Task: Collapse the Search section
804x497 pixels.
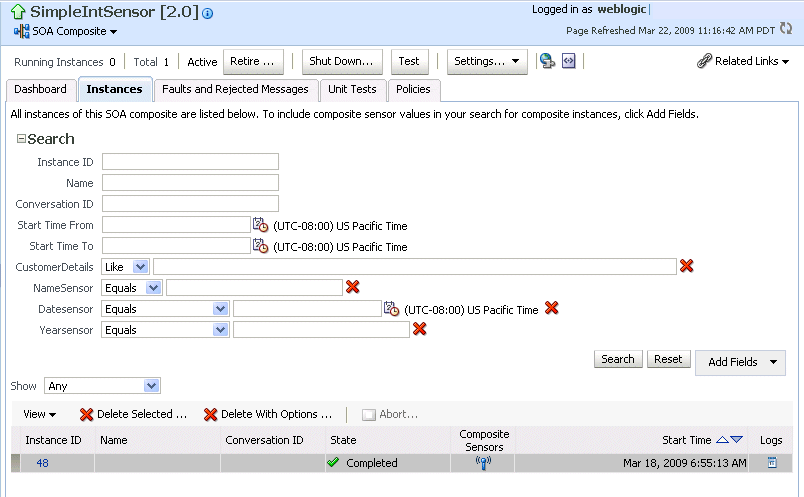Action: pos(21,138)
